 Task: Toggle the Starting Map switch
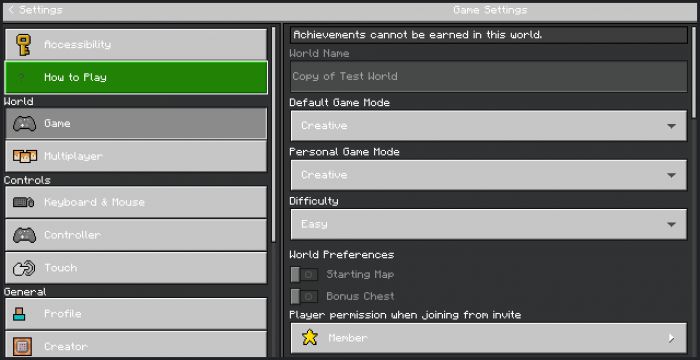(x=304, y=274)
